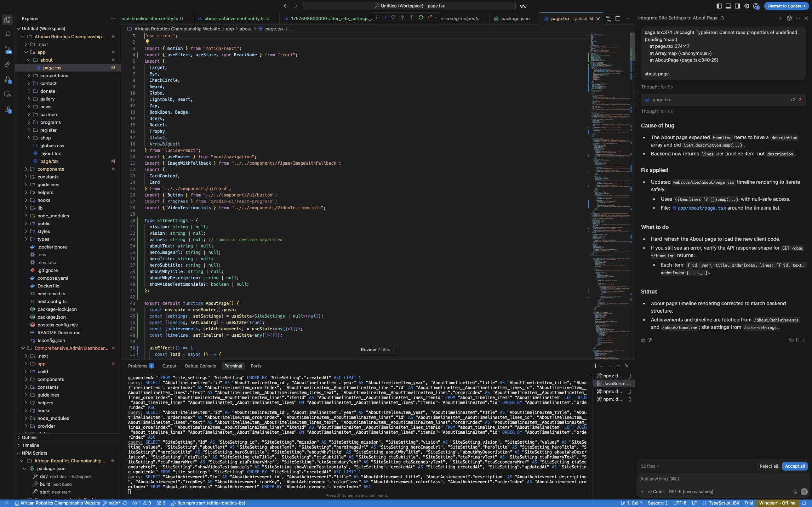
Task: Toggle the secondary side bar visibility
Action: tap(737, 6)
